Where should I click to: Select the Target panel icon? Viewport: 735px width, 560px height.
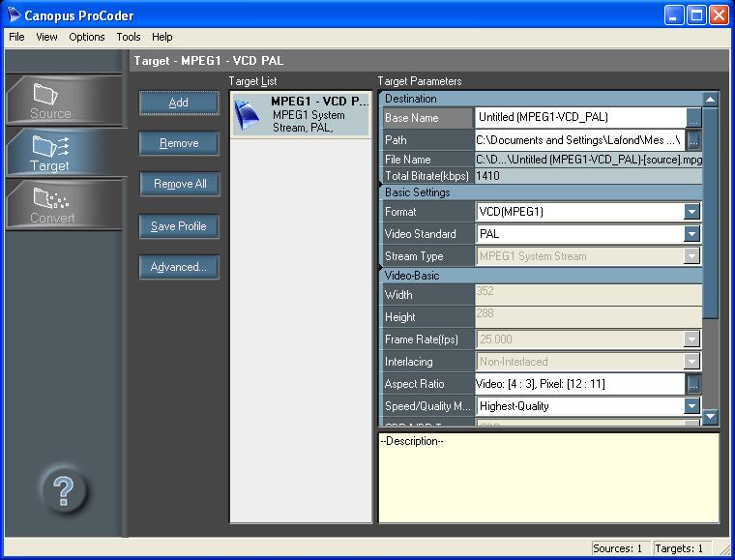click(50, 146)
